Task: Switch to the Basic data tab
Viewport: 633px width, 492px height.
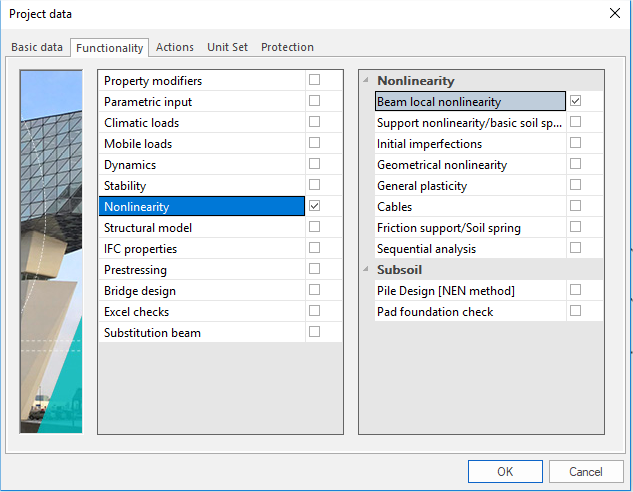Action: pos(37,47)
